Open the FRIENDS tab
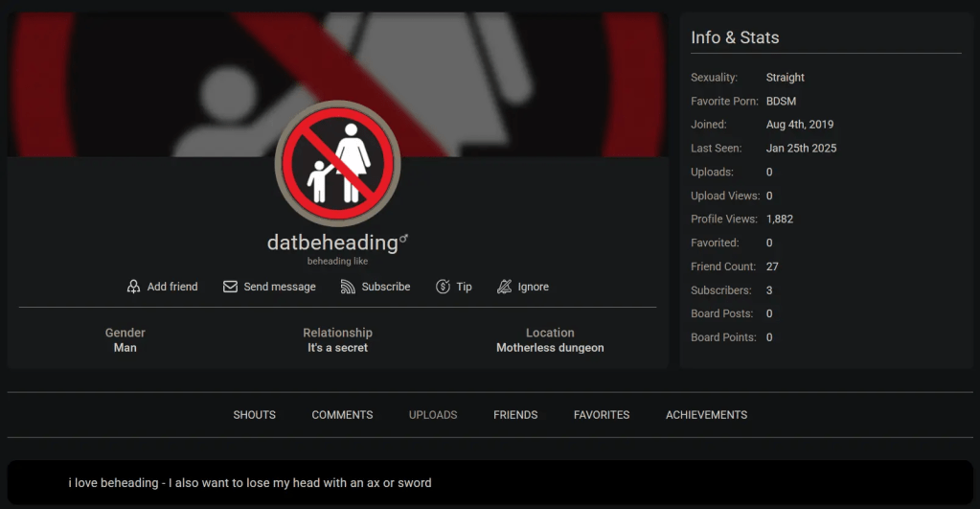 point(515,414)
